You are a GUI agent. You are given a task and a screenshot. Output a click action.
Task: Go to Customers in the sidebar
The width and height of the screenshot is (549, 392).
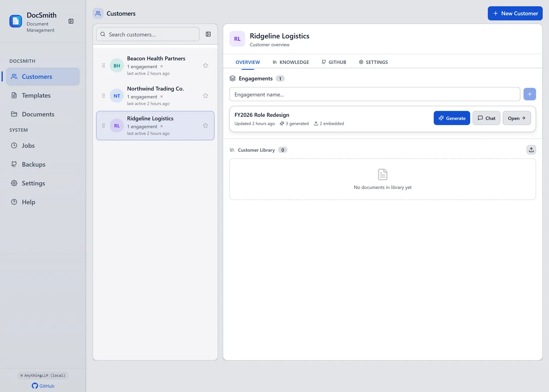tap(43, 76)
